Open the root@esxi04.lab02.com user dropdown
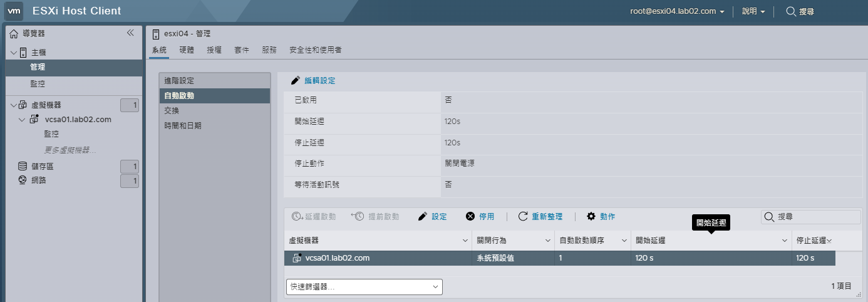Screen dimensions: 868x302 pyautogui.click(x=678, y=11)
